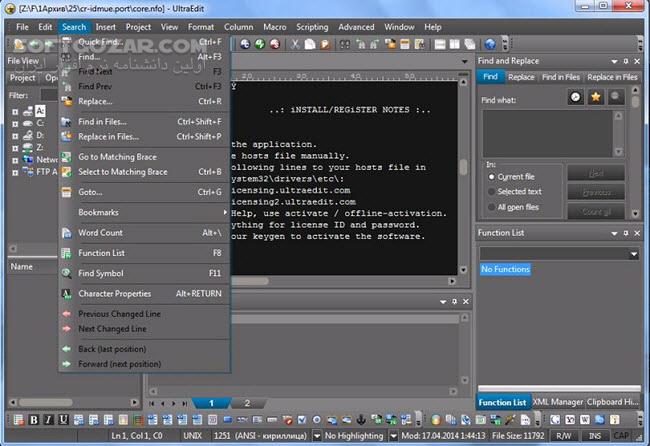Click the File View horizontal scrollbar thumb

click(x=45, y=402)
